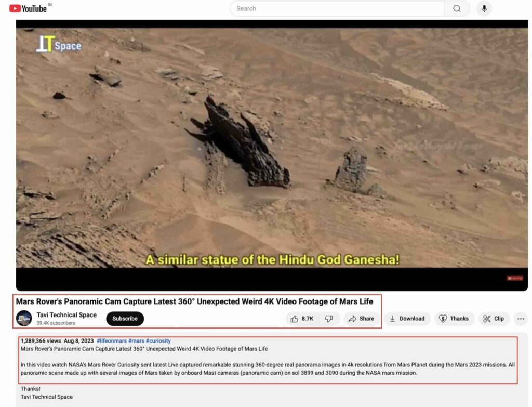
Task: Click the YouTube logo home icon
Action: click(28, 8)
